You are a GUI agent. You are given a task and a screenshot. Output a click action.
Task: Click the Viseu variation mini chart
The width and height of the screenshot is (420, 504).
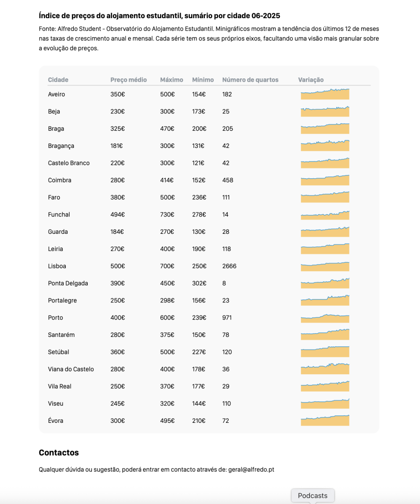coord(325,404)
